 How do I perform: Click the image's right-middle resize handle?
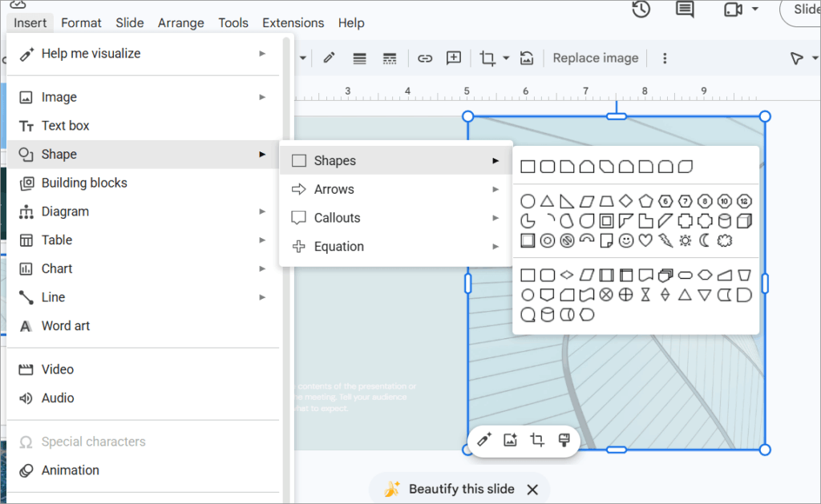coord(765,283)
